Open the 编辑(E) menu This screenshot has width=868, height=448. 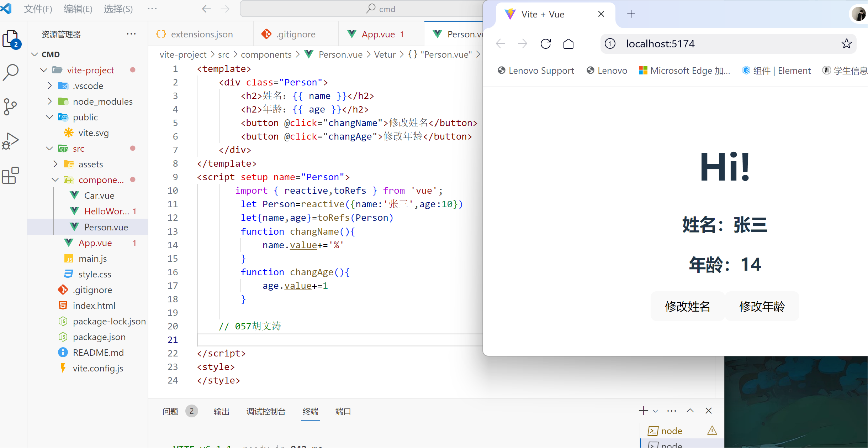(78, 9)
